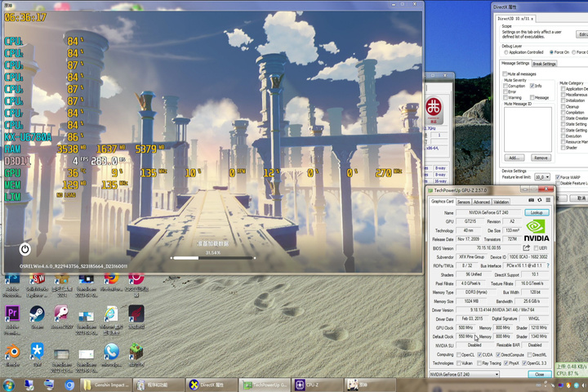Click the Add... button under Mute Message ID

tap(514, 158)
